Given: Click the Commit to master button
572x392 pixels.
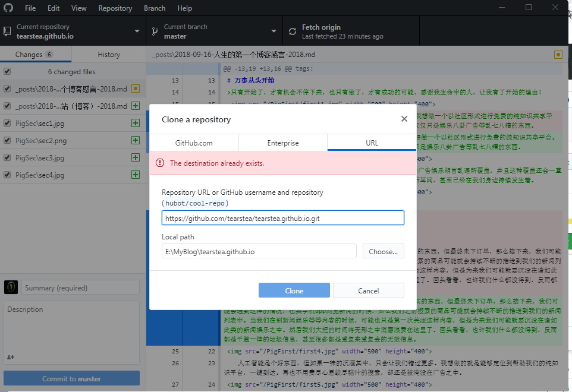Looking at the screenshot, I should coord(71,378).
